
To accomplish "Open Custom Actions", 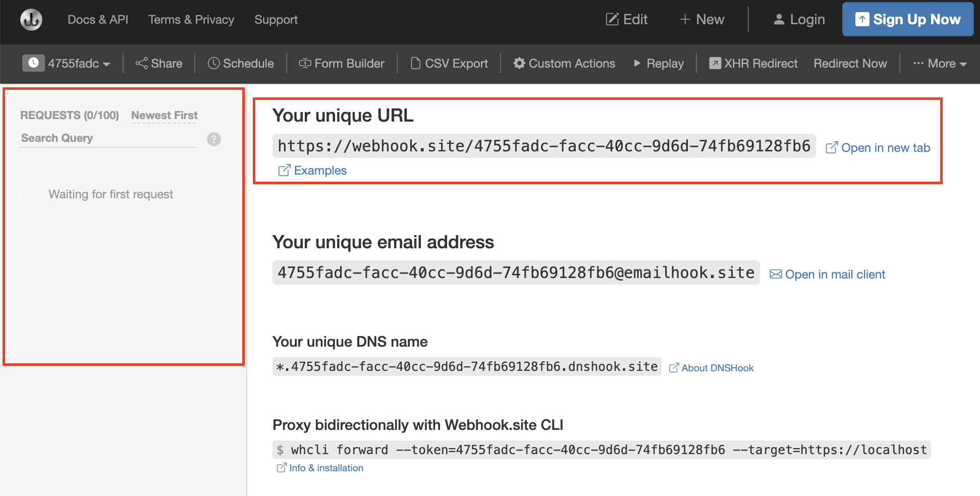I will [564, 64].
